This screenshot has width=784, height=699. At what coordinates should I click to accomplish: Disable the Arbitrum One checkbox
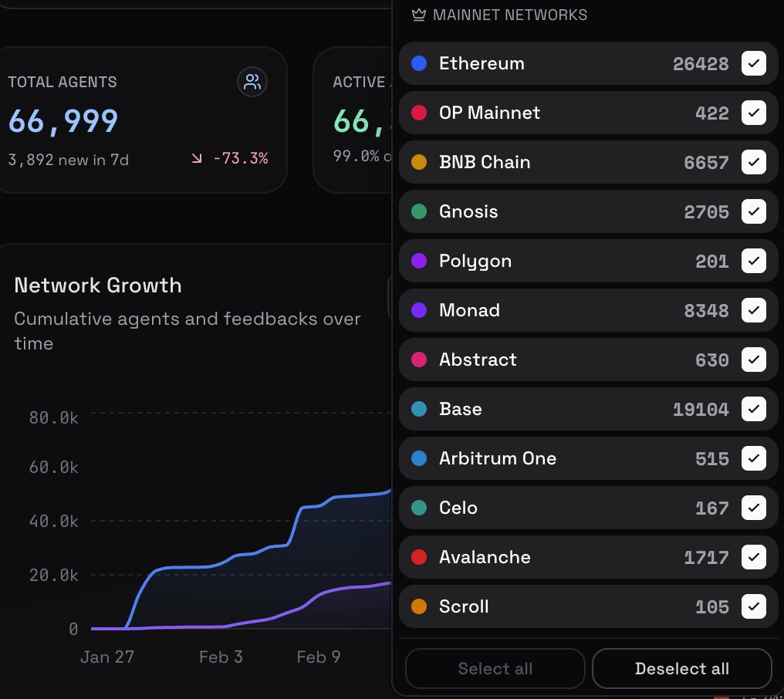click(753, 458)
